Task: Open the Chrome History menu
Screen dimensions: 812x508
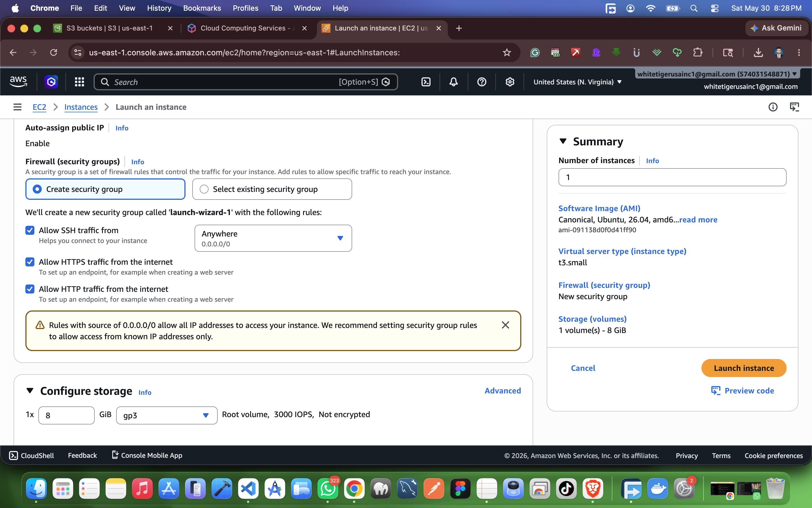Action: click(x=159, y=8)
